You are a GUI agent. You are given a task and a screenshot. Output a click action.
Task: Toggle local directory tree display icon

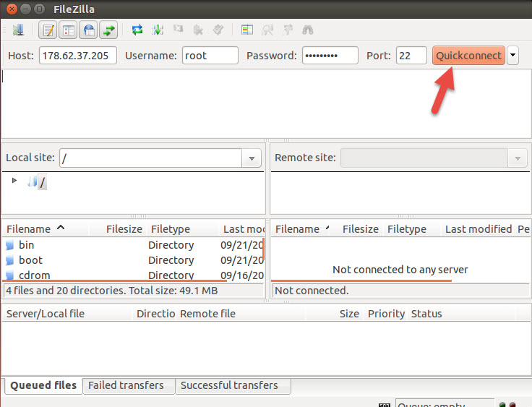tap(69, 30)
